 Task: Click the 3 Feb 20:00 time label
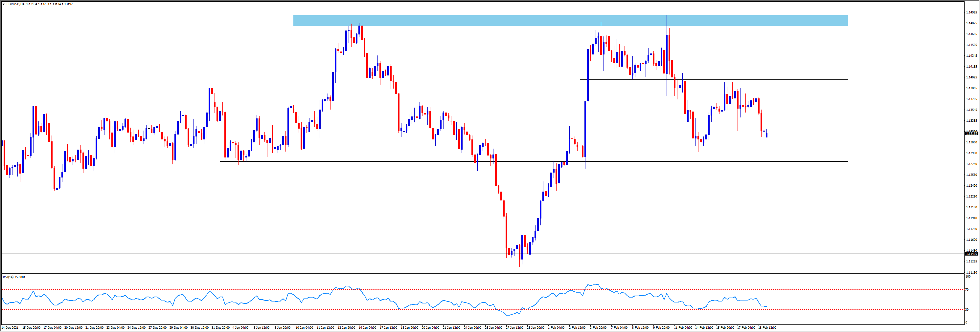click(599, 327)
